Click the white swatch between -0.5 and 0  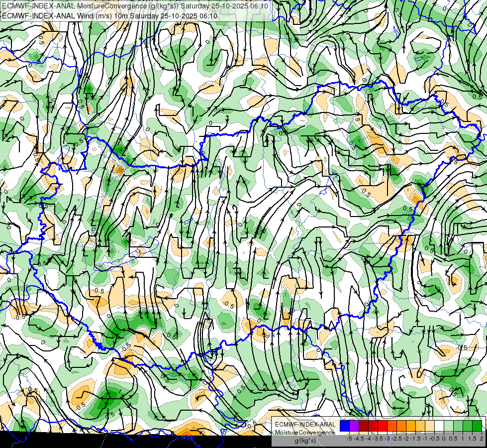pos(439,426)
